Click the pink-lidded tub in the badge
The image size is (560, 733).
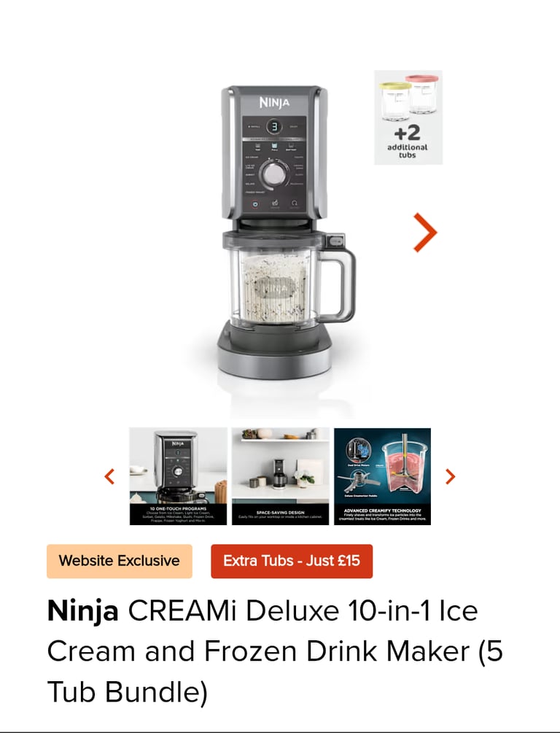click(424, 93)
